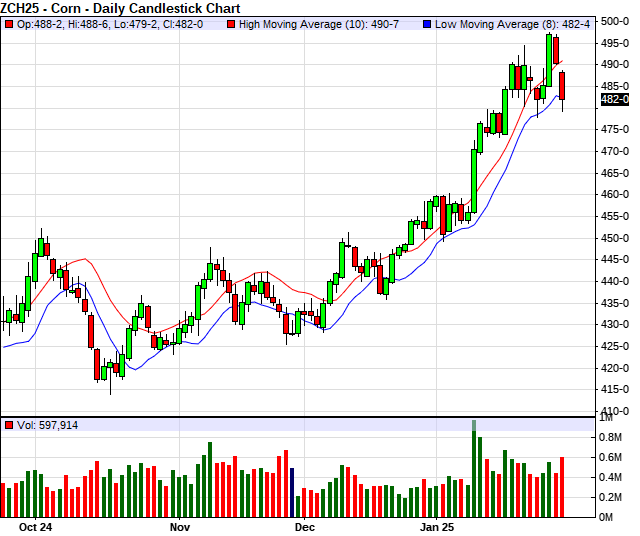Click the 482-0 current price tag
Image resolution: width=640 pixels, height=536 pixels.
click(x=614, y=99)
